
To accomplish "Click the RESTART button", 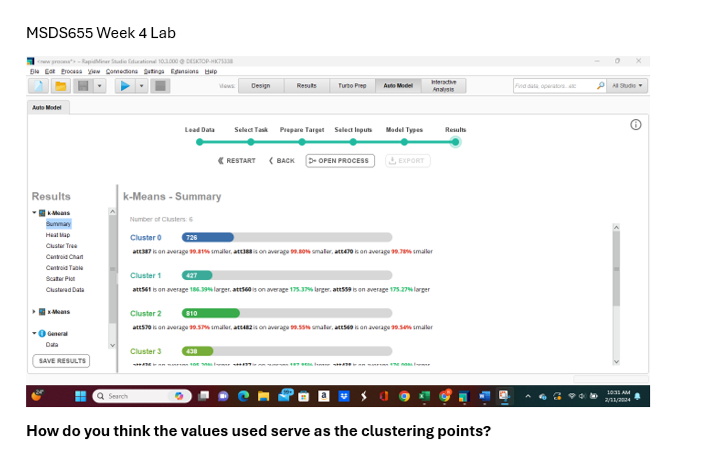I will click(x=237, y=161).
